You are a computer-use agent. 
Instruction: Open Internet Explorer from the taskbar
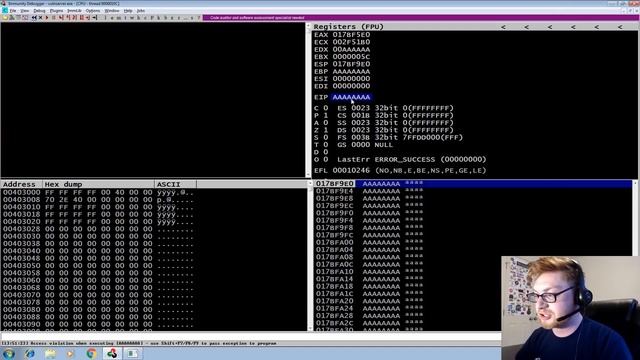(29, 353)
